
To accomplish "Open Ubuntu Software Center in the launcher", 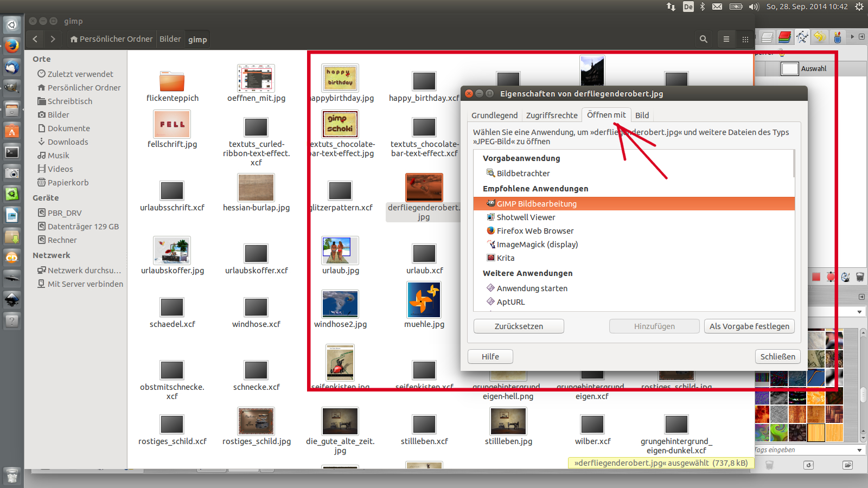I will coord(12,131).
